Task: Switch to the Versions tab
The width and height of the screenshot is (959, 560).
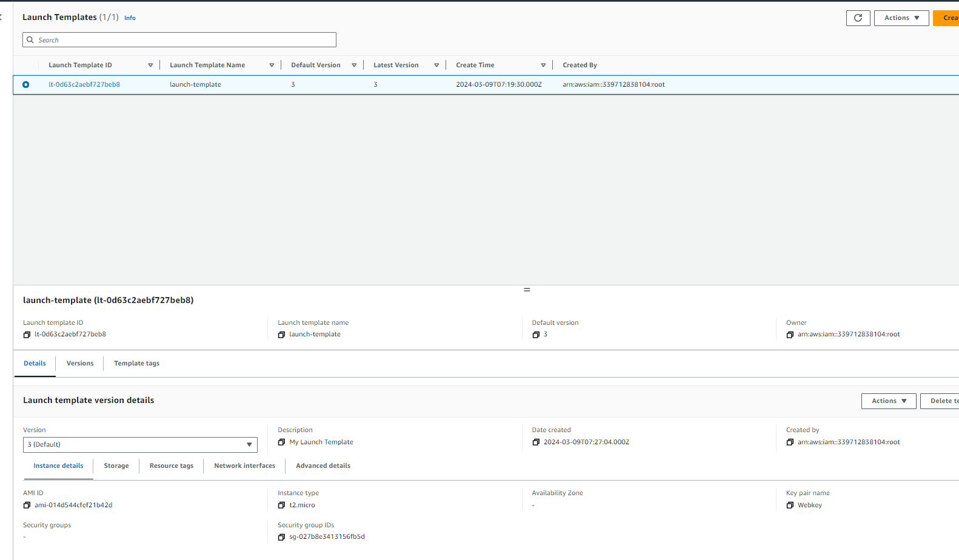Action: click(80, 364)
